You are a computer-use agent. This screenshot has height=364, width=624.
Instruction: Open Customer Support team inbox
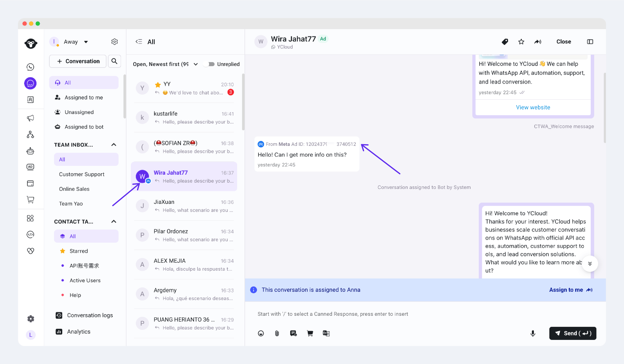[86, 174]
